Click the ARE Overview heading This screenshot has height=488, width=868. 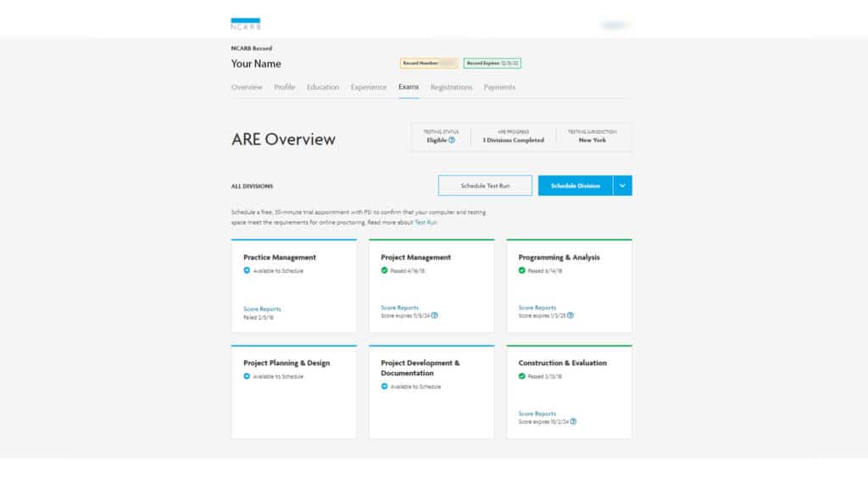point(283,140)
